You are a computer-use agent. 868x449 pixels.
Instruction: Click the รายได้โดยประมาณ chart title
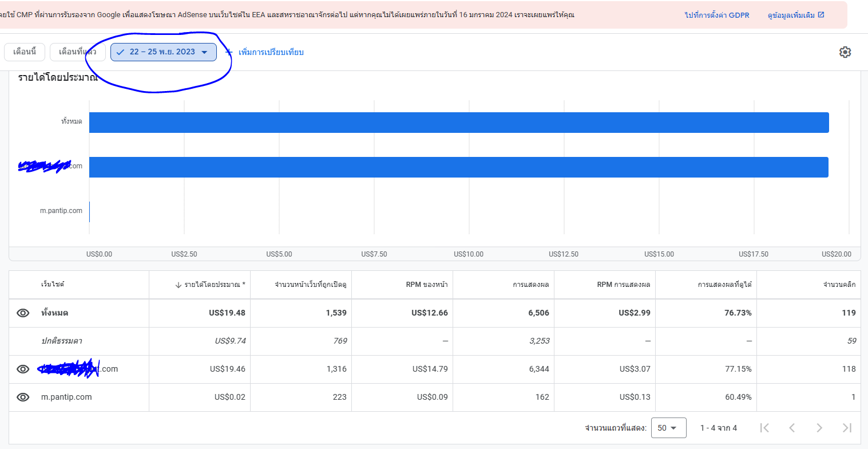pyautogui.click(x=58, y=77)
